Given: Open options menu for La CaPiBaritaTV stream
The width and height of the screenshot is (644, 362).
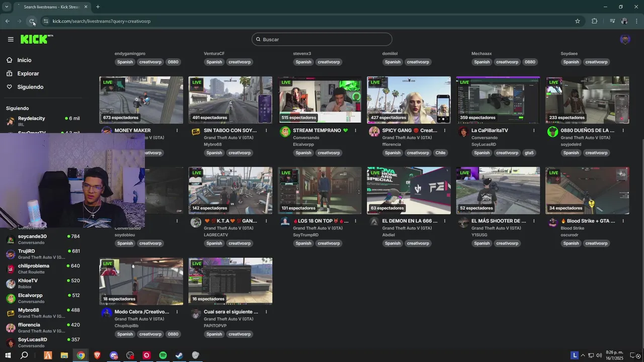Looking at the screenshot, I should 534,131.
